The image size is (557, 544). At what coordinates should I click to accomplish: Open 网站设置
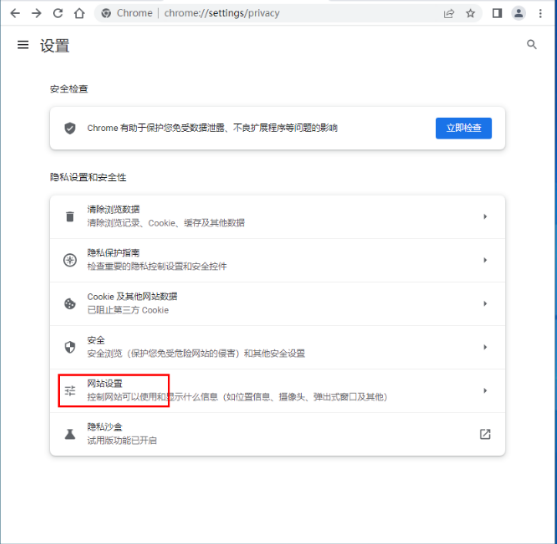pyautogui.click(x=277, y=391)
